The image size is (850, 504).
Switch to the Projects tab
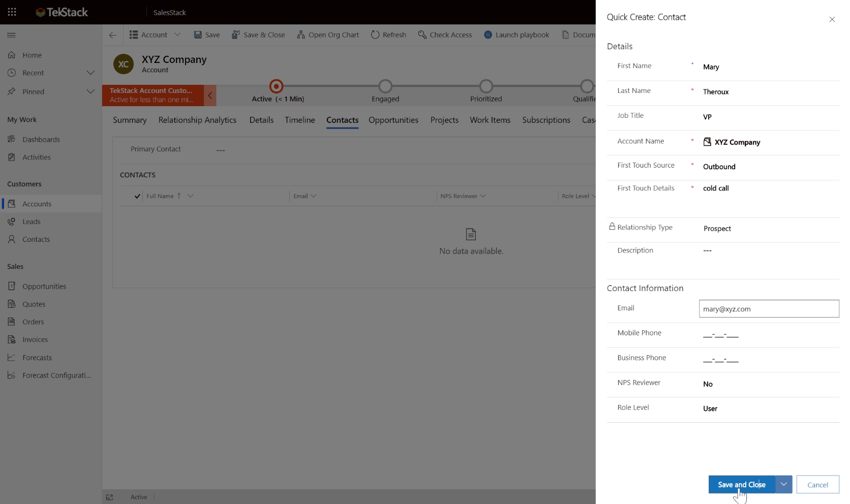point(444,120)
